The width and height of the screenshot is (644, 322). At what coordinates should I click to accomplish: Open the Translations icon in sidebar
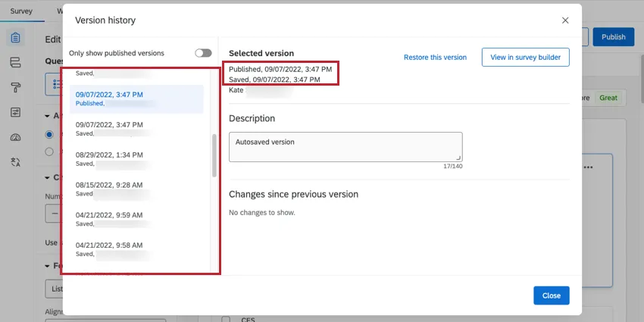pyautogui.click(x=16, y=162)
